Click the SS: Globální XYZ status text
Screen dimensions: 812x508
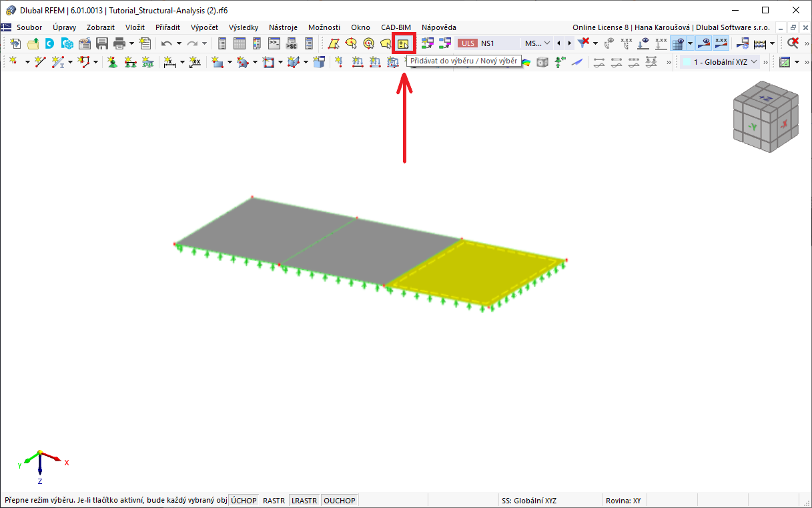[x=528, y=500]
